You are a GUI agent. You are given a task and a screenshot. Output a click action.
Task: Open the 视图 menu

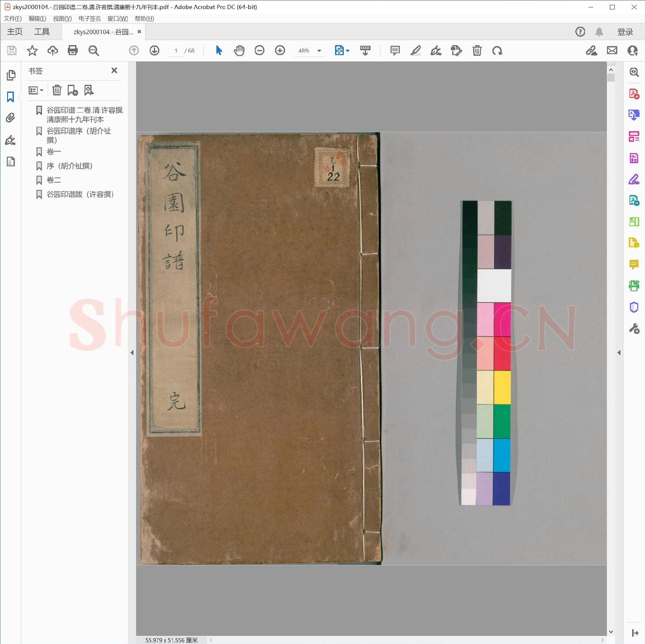click(x=62, y=18)
